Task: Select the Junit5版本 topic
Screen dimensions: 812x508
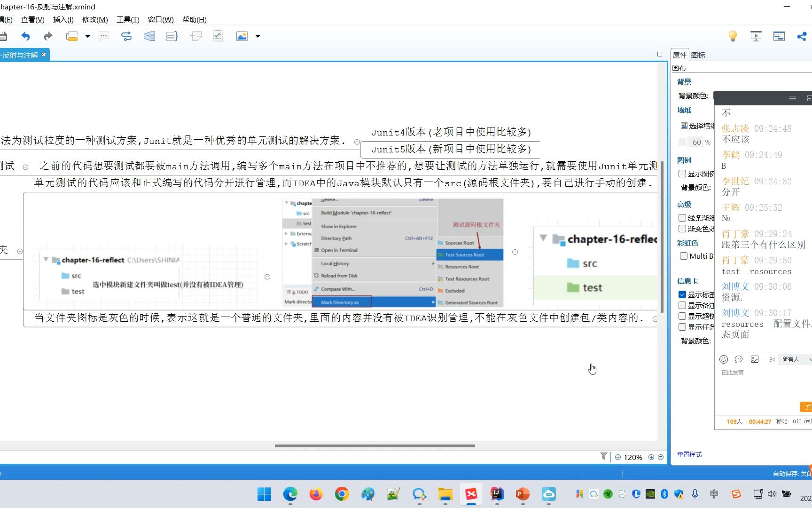Action: click(x=451, y=149)
